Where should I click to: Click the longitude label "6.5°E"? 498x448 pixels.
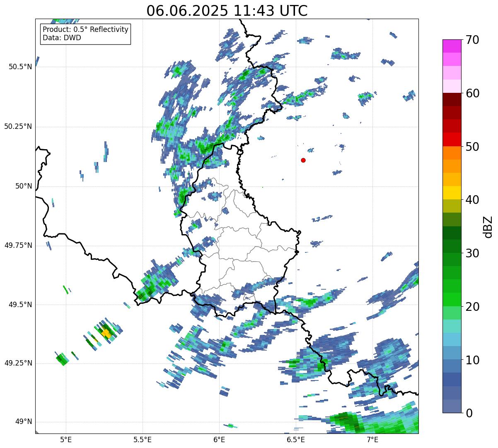tap(296, 439)
